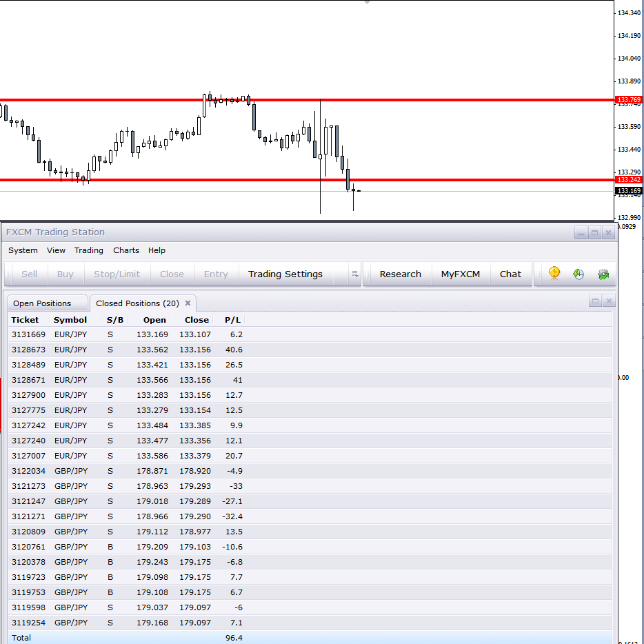This screenshot has height=644, width=644.
Task: Click the Close position toolbar button
Action: (172, 274)
